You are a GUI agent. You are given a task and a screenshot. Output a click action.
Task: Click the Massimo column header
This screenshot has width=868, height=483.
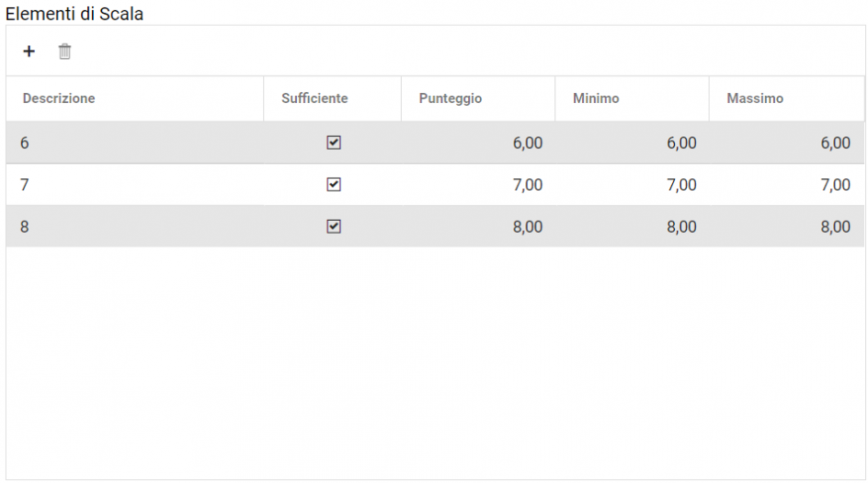click(x=755, y=98)
